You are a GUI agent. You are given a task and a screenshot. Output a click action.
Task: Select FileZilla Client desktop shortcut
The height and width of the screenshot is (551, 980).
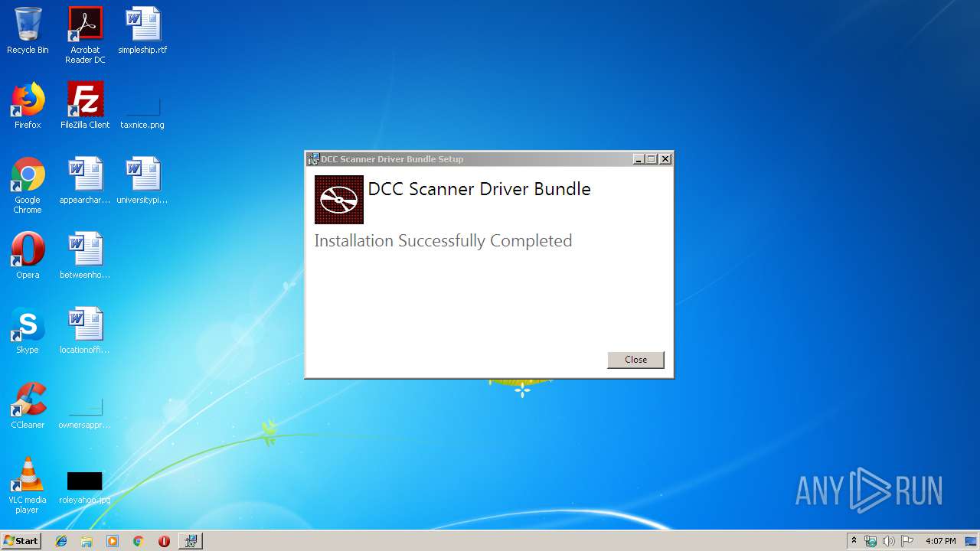point(85,106)
